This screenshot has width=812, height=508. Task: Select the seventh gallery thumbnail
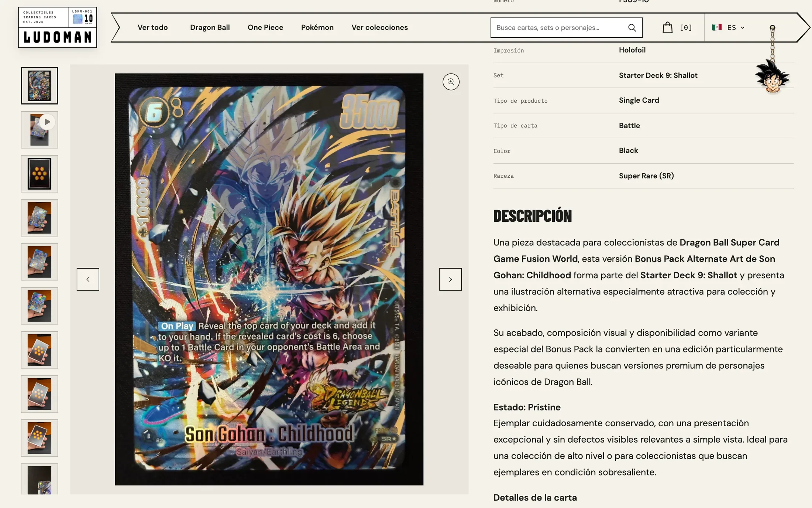tap(39, 350)
